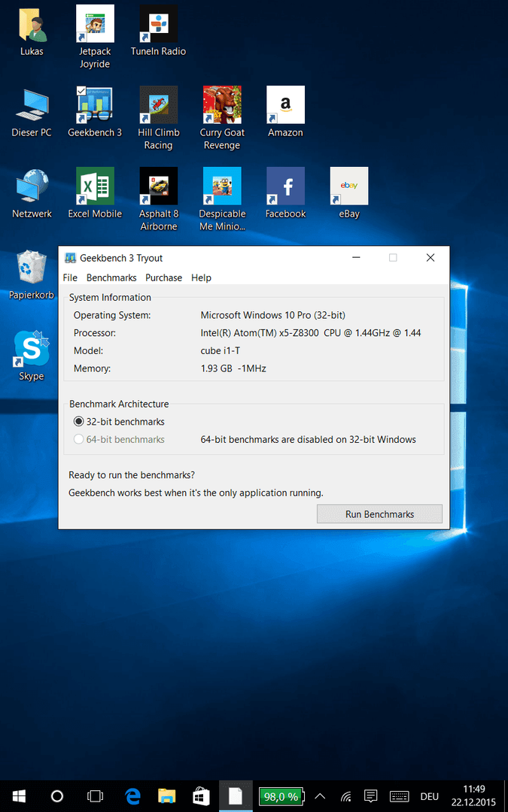Open the Help menu
508x812 pixels.
tap(201, 277)
